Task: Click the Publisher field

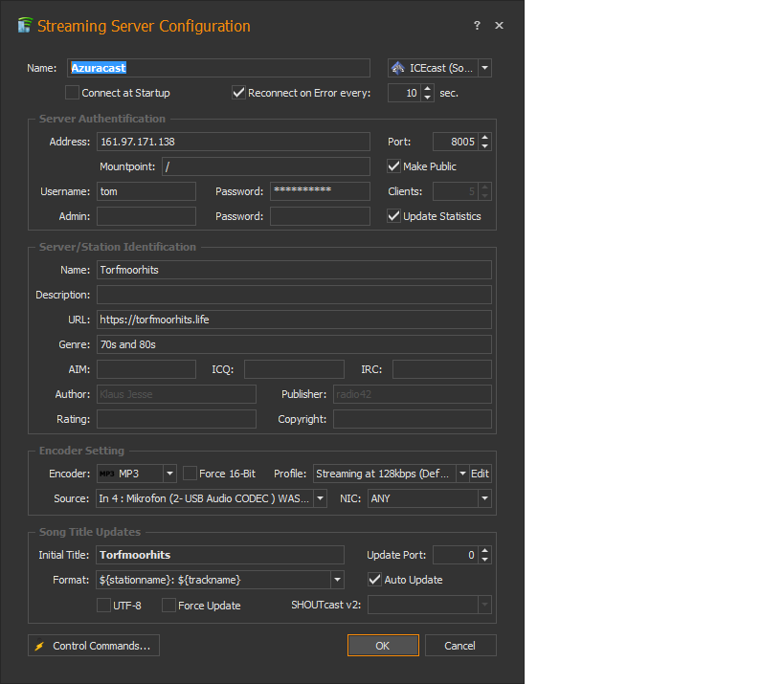Action: pyautogui.click(x=413, y=394)
